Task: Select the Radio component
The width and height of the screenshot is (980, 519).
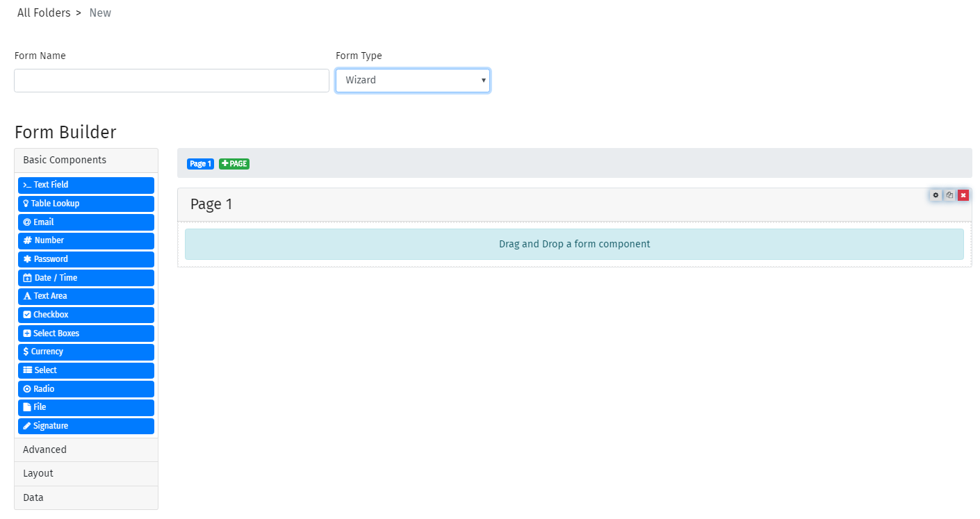Action: click(85, 388)
